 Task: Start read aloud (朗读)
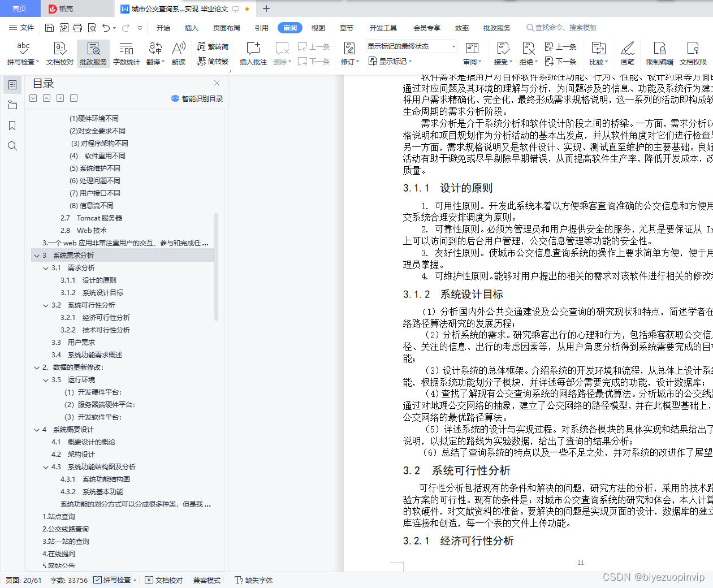179,53
